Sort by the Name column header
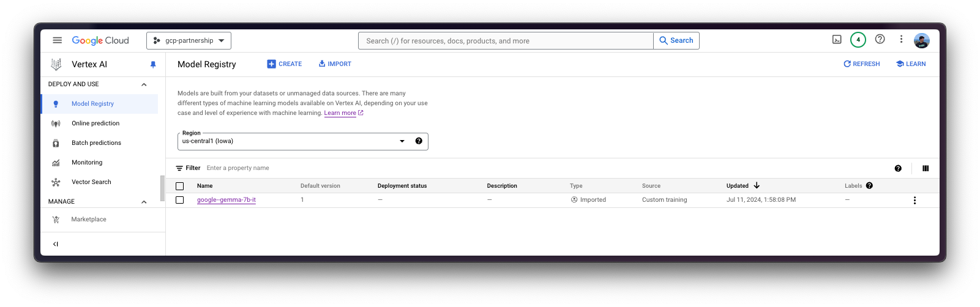 pos(205,186)
